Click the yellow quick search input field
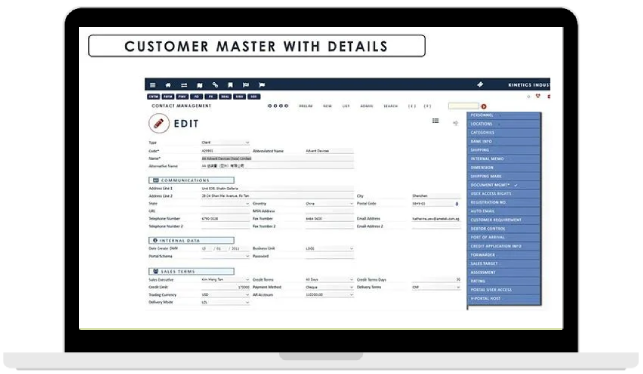The width and height of the screenshot is (643, 374). (463, 106)
